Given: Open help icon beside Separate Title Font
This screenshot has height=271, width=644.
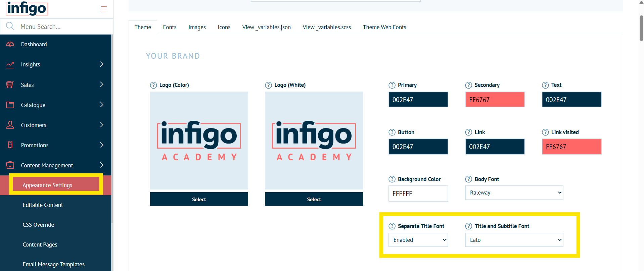Looking at the screenshot, I should coord(392,226).
